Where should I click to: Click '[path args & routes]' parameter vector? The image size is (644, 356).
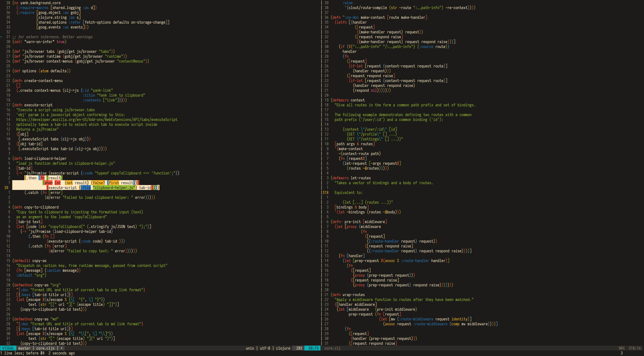tap(355, 144)
